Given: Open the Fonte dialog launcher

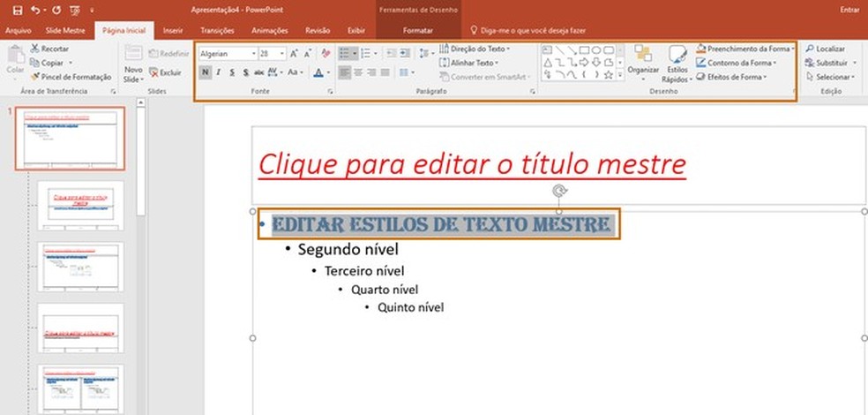Looking at the screenshot, I should tap(331, 91).
